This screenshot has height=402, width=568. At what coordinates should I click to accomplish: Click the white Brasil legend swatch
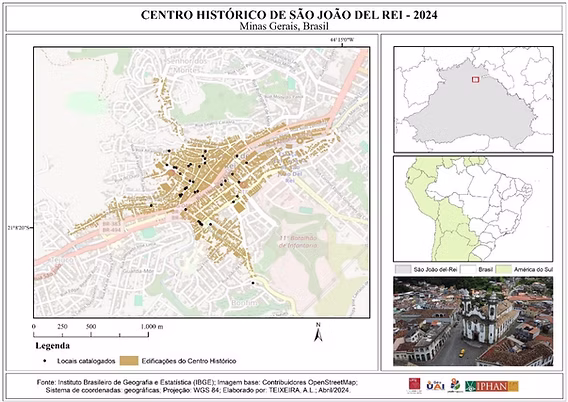(468, 269)
